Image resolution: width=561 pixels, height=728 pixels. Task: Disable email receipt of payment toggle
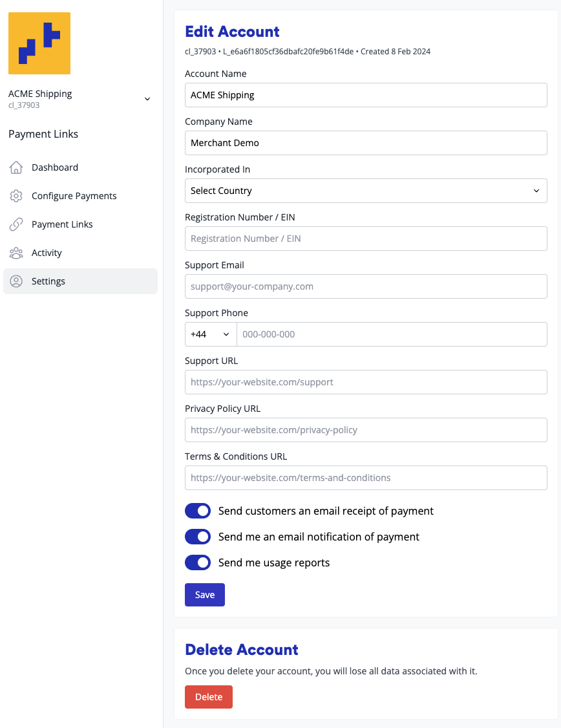tap(198, 511)
